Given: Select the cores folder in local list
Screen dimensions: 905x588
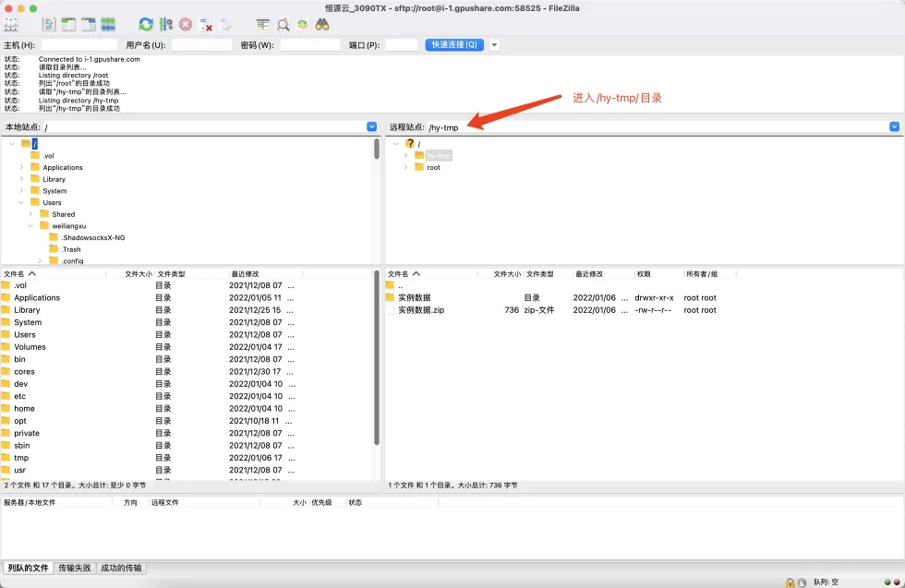Looking at the screenshot, I should (24, 372).
